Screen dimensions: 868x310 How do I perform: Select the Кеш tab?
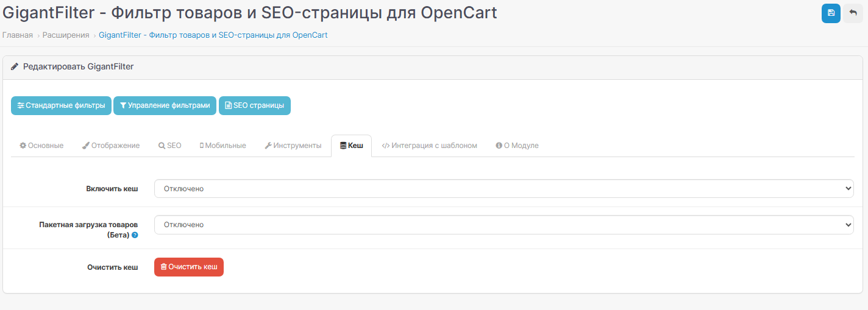(x=351, y=146)
